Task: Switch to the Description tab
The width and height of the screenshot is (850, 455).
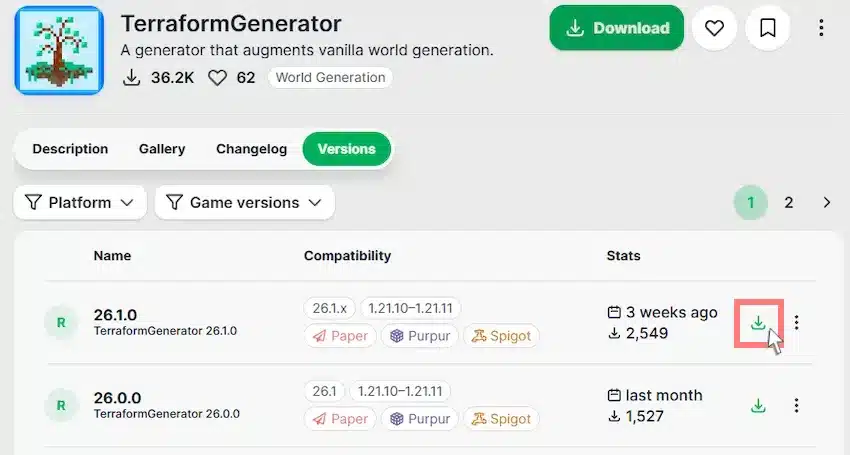Action: pyautogui.click(x=70, y=149)
